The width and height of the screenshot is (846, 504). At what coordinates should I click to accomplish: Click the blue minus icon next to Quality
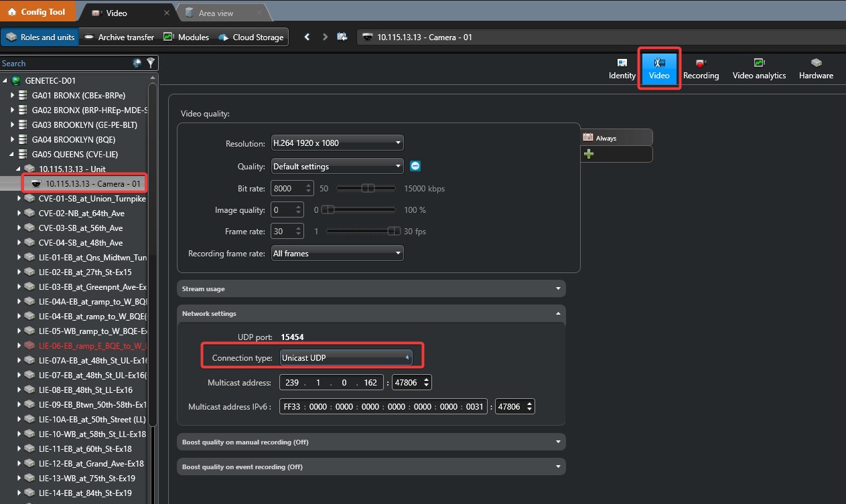click(x=415, y=166)
